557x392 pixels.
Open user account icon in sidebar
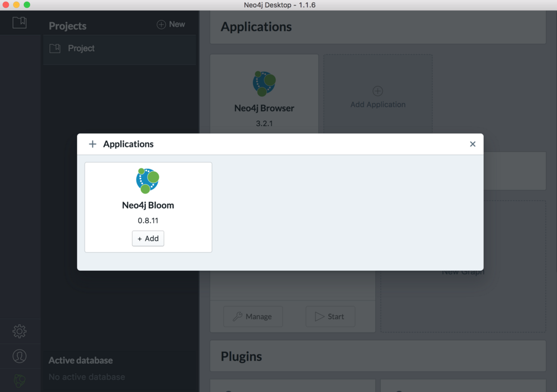point(20,356)
